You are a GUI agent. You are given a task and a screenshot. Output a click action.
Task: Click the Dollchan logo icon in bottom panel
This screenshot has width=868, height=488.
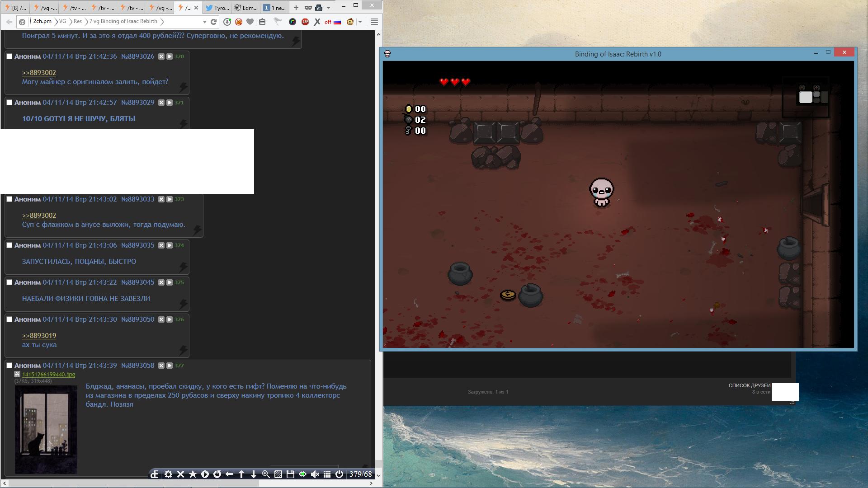(x=155, y=474)
